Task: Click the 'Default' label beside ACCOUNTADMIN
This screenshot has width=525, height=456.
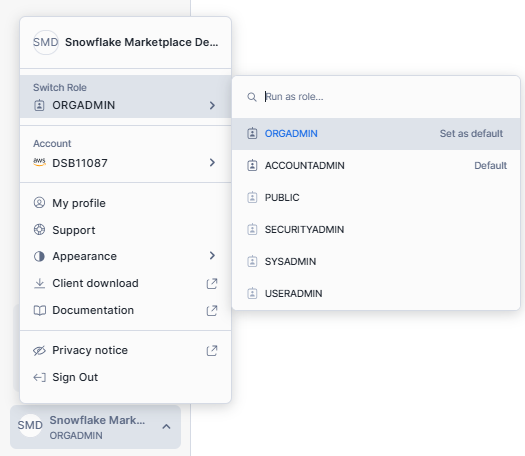Action: point(491,165)
